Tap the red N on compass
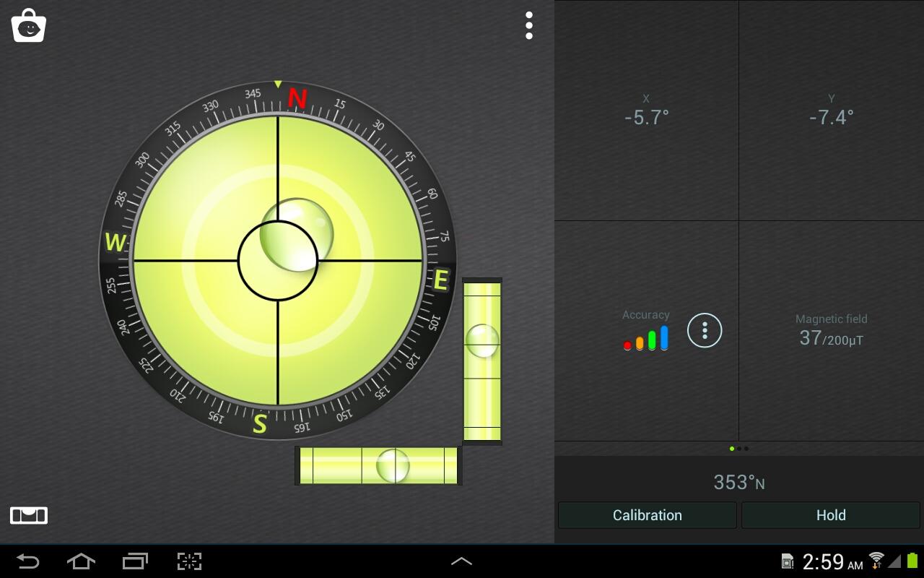The height and width of the screenshot is (578, 924). 297,98
